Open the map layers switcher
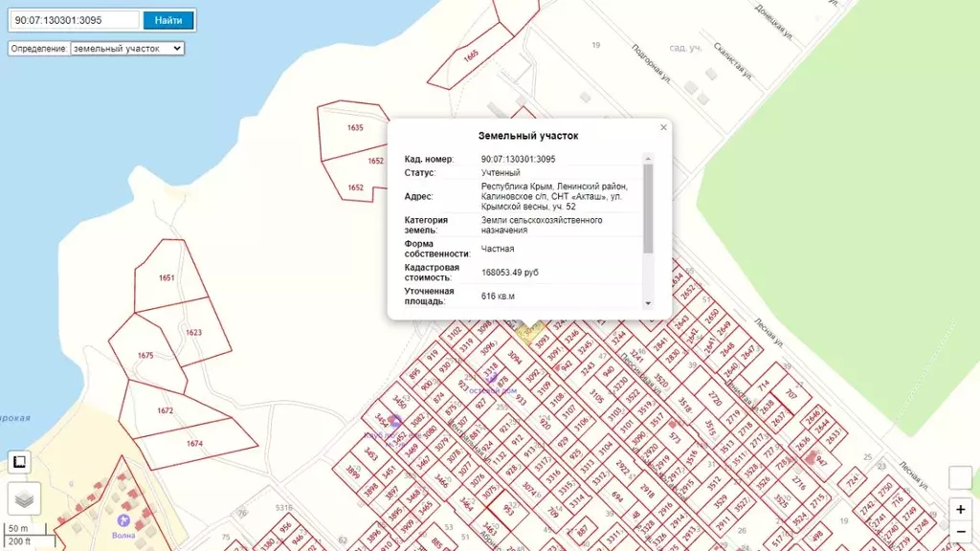 [x=24, y=498]
